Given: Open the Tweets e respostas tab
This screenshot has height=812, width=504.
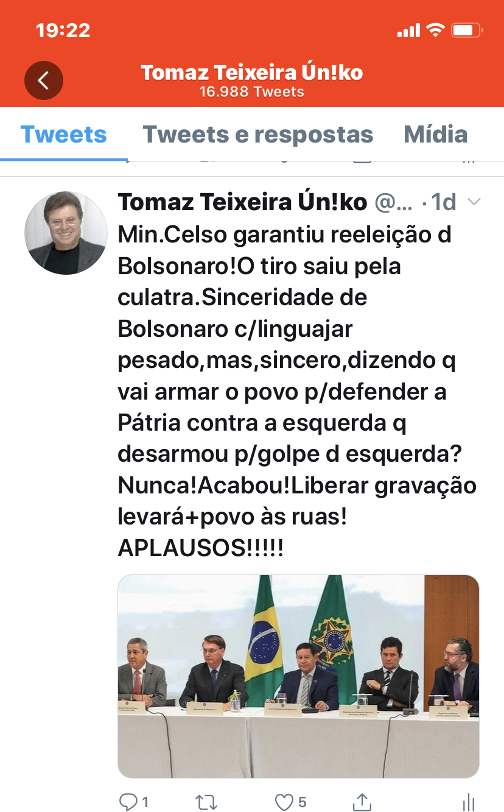Looking at the screenshot, I should click(257, 135).
